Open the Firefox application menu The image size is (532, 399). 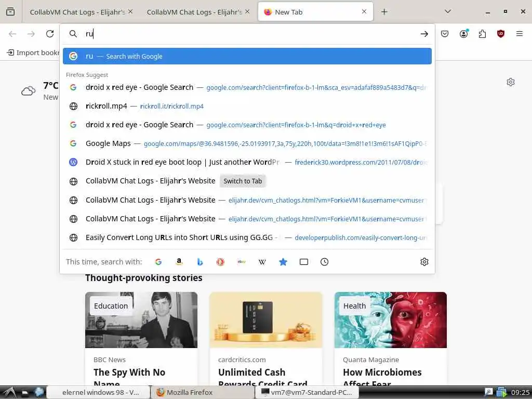[520, 34]
